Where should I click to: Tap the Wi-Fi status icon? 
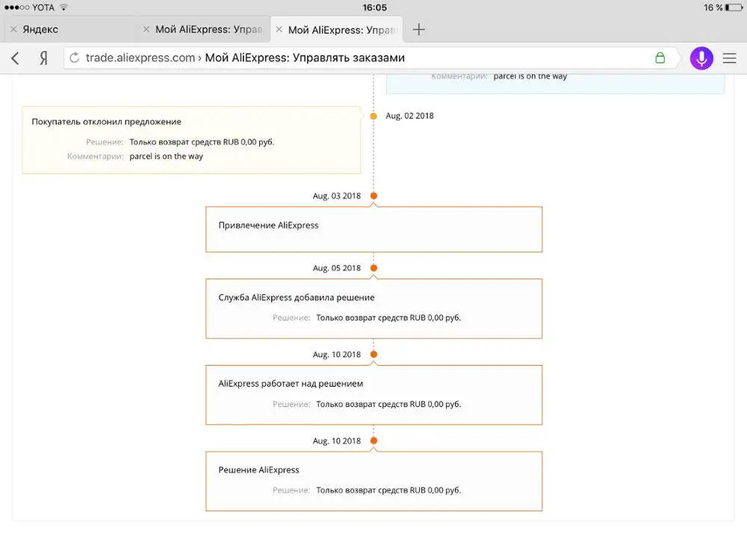(x=63, y=7)
